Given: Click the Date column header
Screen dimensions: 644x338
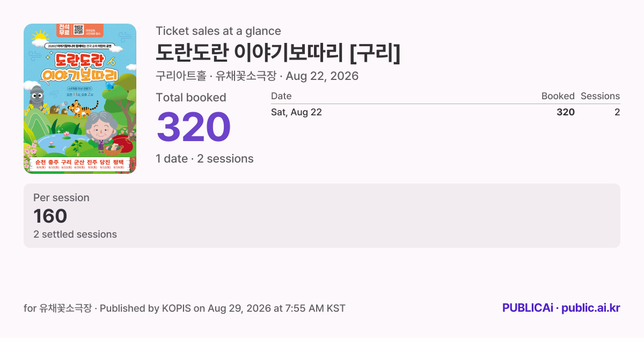Looking at the screenshot, I should pyautogui.click(x=281, y=96).
